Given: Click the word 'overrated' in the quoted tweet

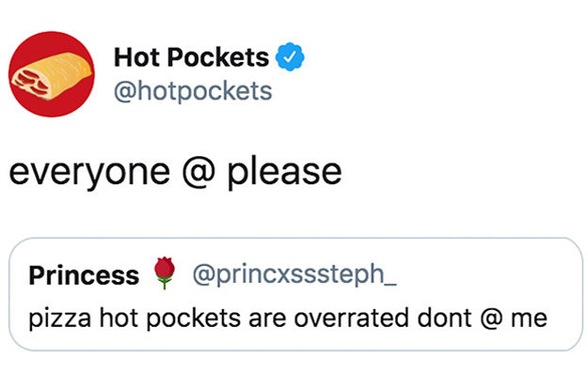Looking at the screenshot, I should [351, 318].
